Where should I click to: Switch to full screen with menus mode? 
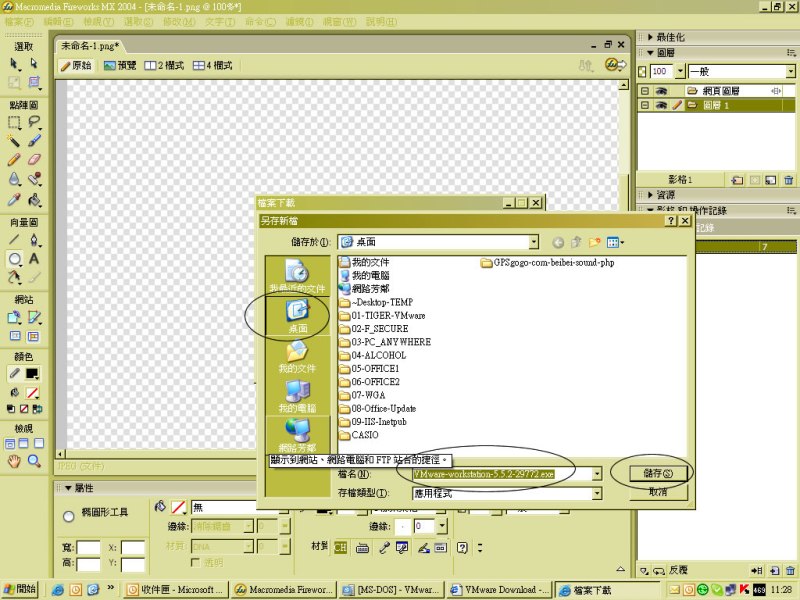[x=24, y=443]
